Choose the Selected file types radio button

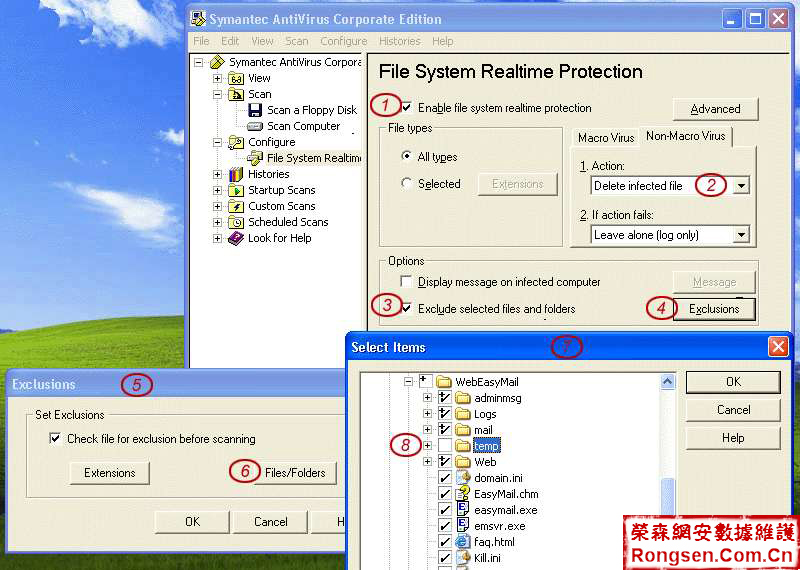click(406, 184)
